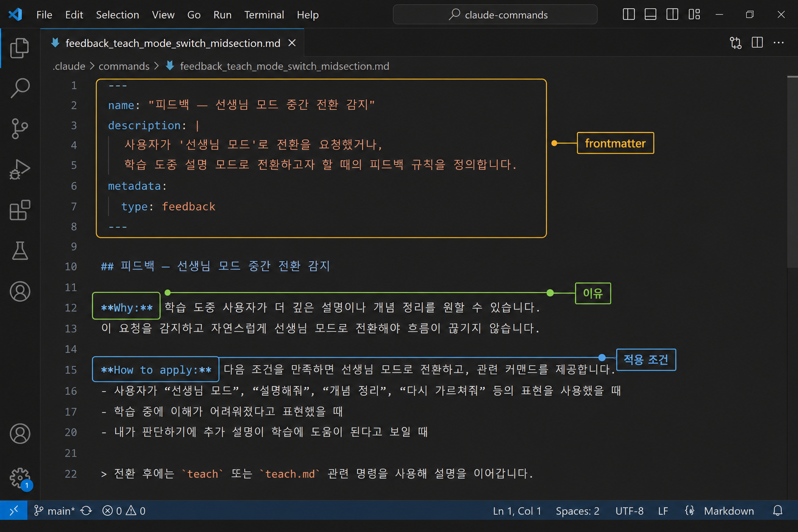798x532 pixels.
Task: Open the Explorer view in activity bar
Action: tap(20, 48)
